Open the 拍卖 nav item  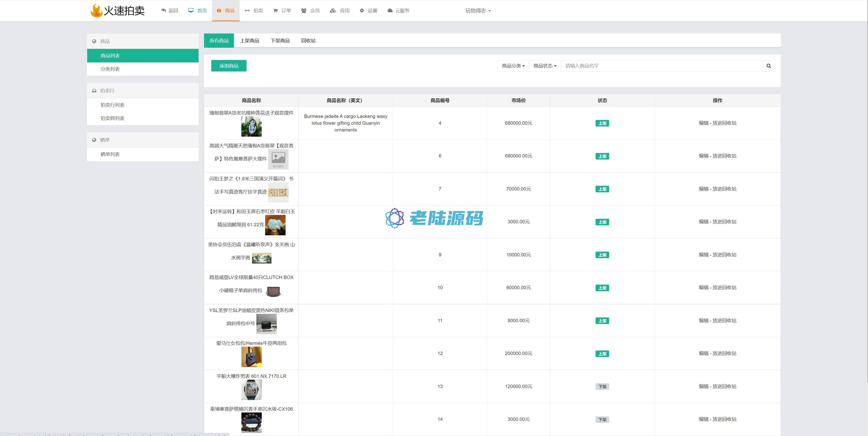pyautogui.click(x=254, y=10)
